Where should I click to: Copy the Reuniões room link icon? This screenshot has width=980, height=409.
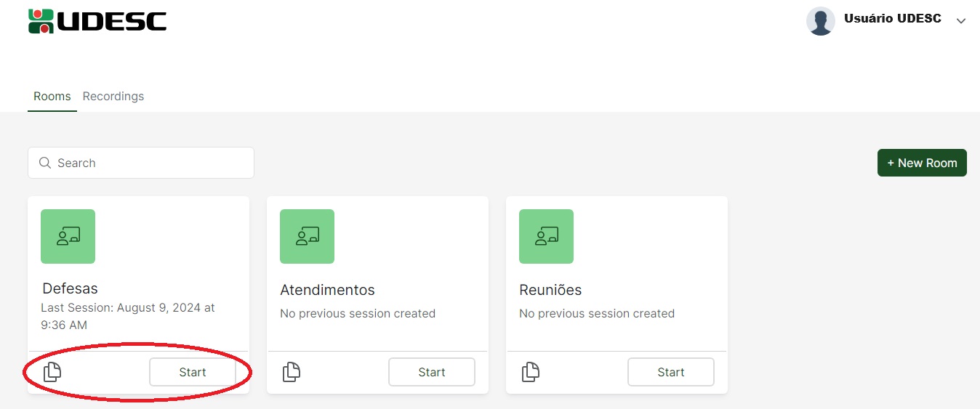point(531,372)
